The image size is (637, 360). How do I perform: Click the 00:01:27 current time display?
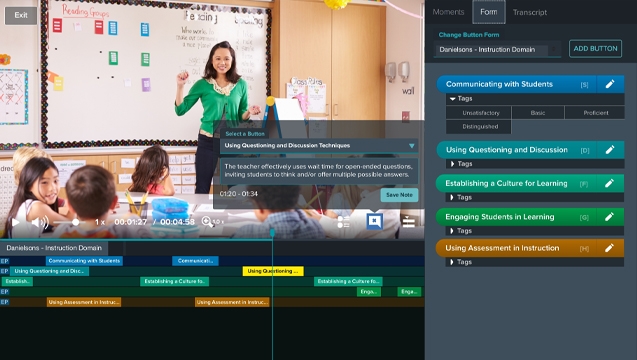click(131, 222)
